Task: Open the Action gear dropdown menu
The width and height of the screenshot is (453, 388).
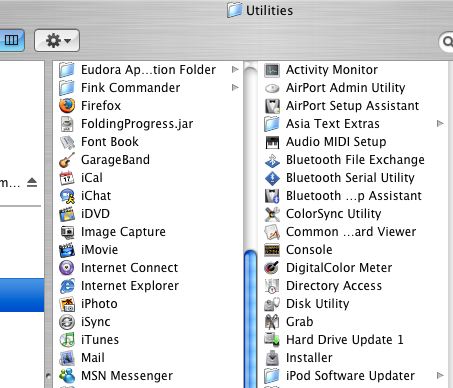Action: (x=57, y=40)
